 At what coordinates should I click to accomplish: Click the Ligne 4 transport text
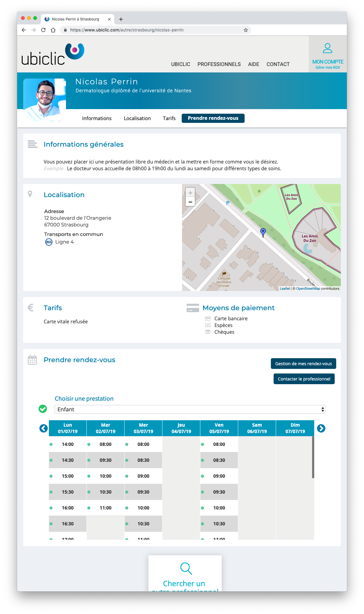click(x=64, y=242)
